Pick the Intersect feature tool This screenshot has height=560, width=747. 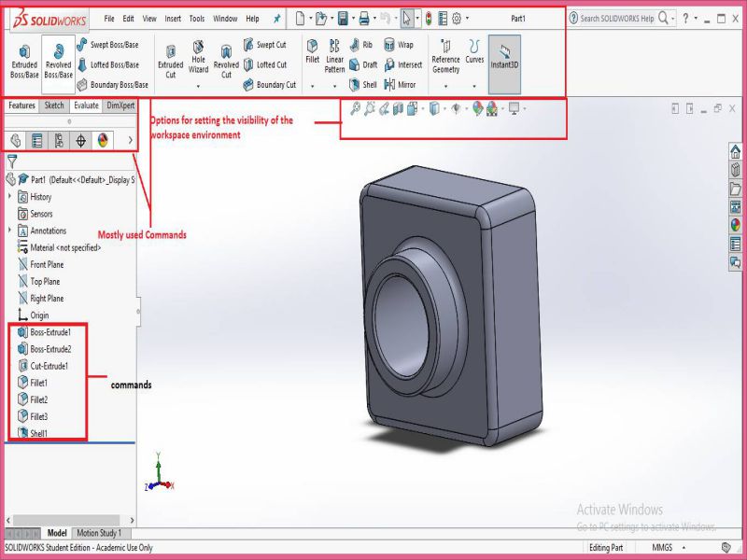(x=403, y=64)
